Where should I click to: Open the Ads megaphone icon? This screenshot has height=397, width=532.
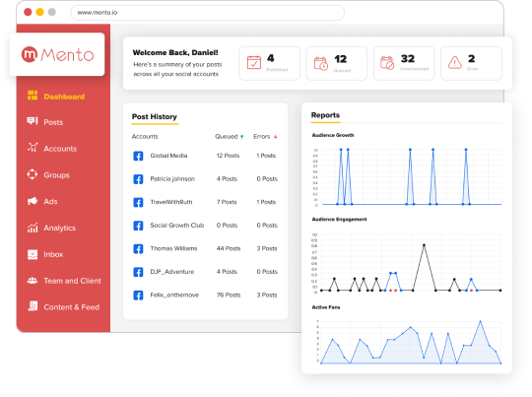33,201
